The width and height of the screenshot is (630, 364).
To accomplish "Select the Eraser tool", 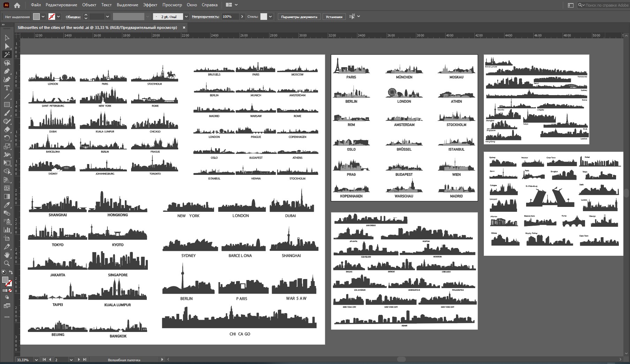I will click(x=7, y=130).
